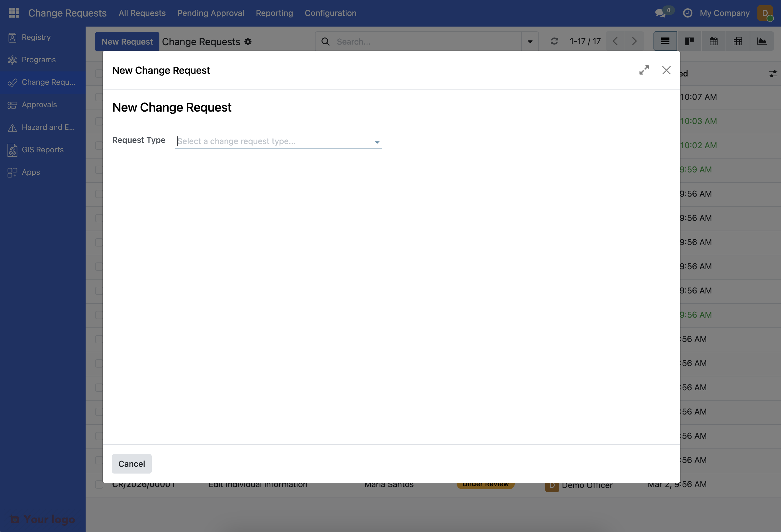The image size is (781, 532).
Task: Toggle the checkbox for the CR/2026/00001 row
Action: [x=99, y=484]
